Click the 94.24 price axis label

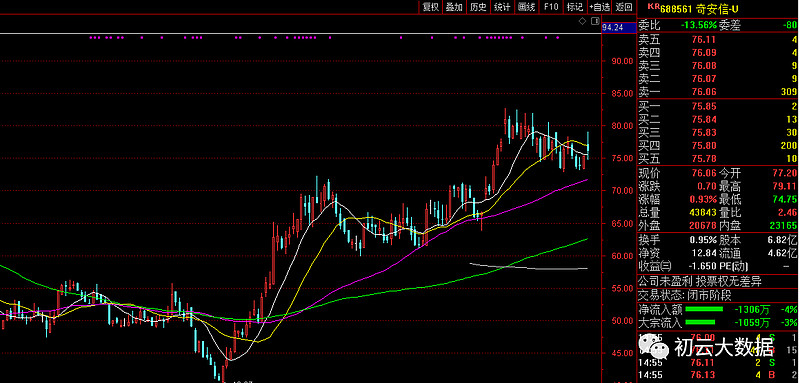pos(613,28)
